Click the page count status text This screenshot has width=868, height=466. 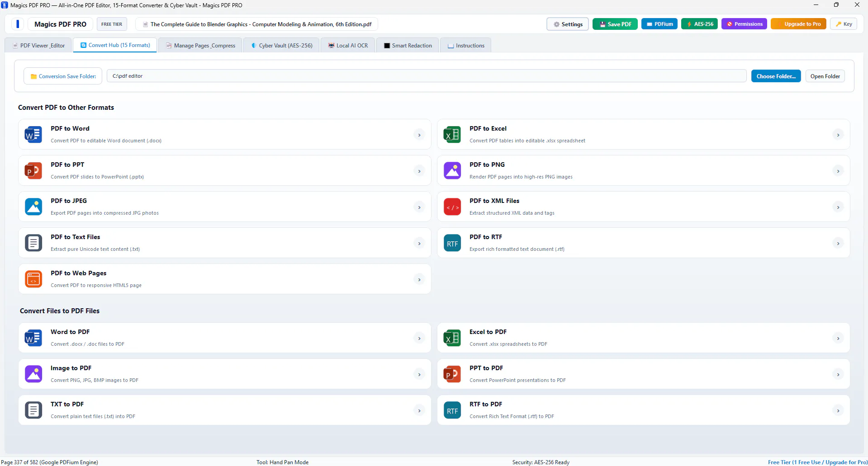pos(50,462)
